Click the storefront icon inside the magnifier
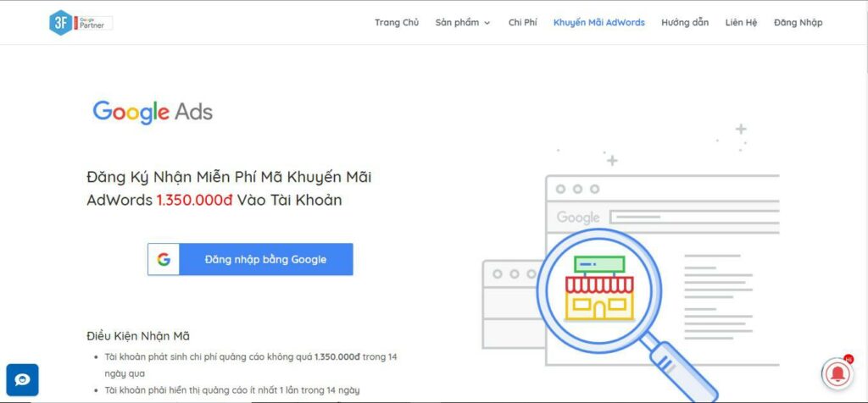 tap(599, 289)
